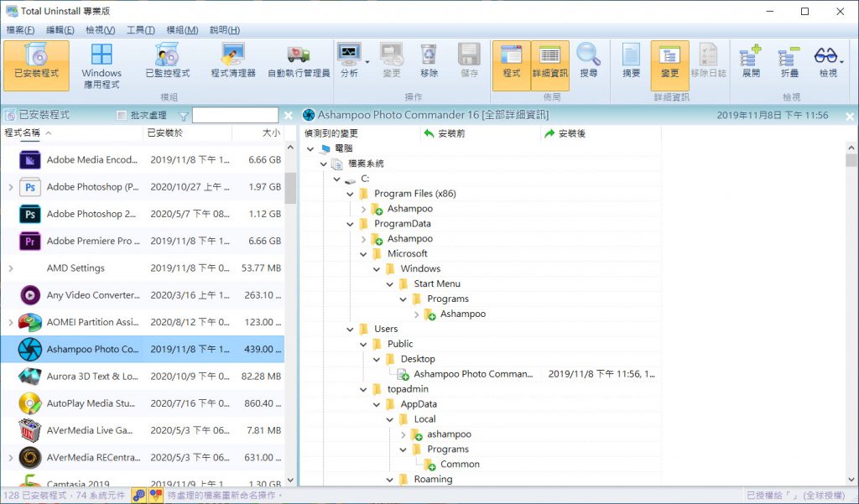Click the 安裝後 navigation button
The width and height of the screenshot is (859, 504).
565,133
